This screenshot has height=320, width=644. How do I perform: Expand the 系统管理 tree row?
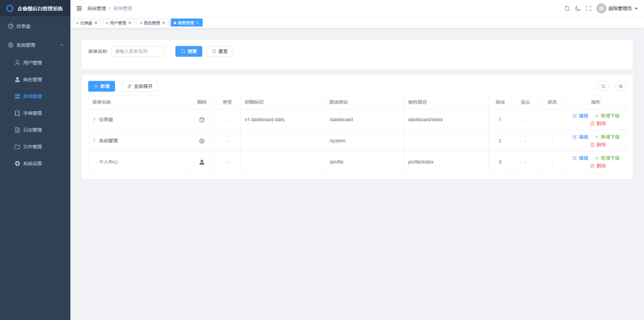coord(94,141)
